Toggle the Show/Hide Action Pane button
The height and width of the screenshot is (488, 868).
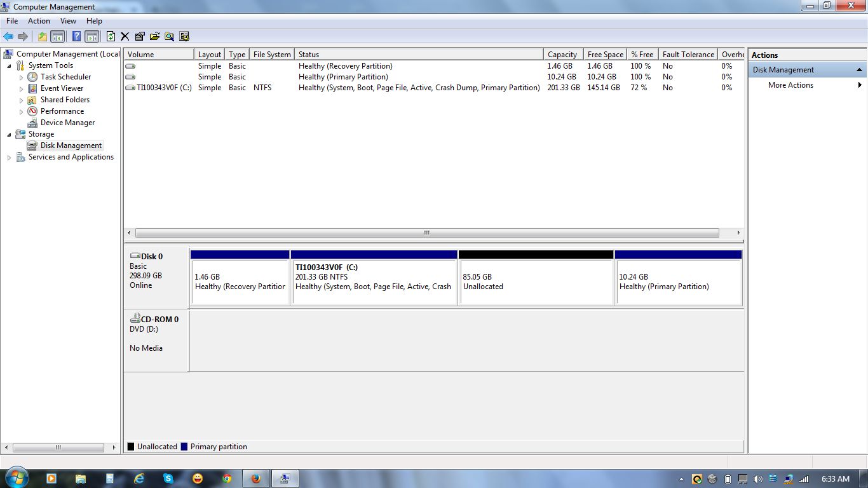(x=92, y=37)
